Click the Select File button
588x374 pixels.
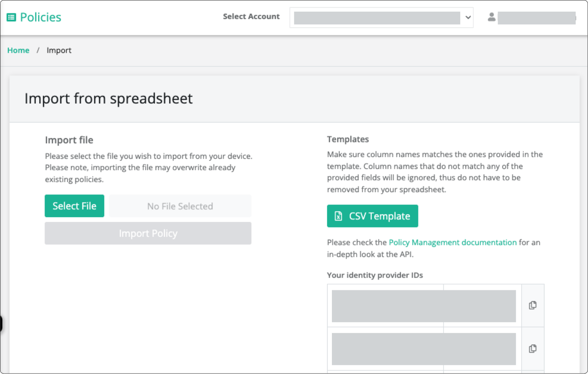[74, 206]
